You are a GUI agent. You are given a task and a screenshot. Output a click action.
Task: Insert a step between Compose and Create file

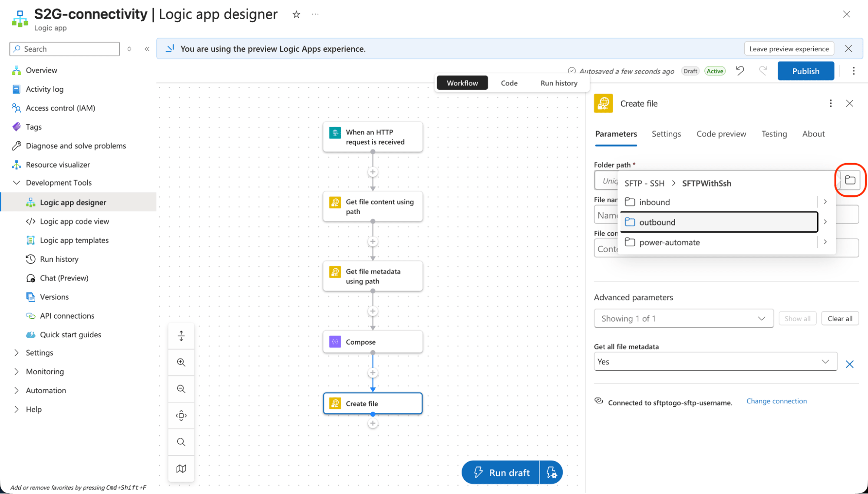click(x=373, y=373)
